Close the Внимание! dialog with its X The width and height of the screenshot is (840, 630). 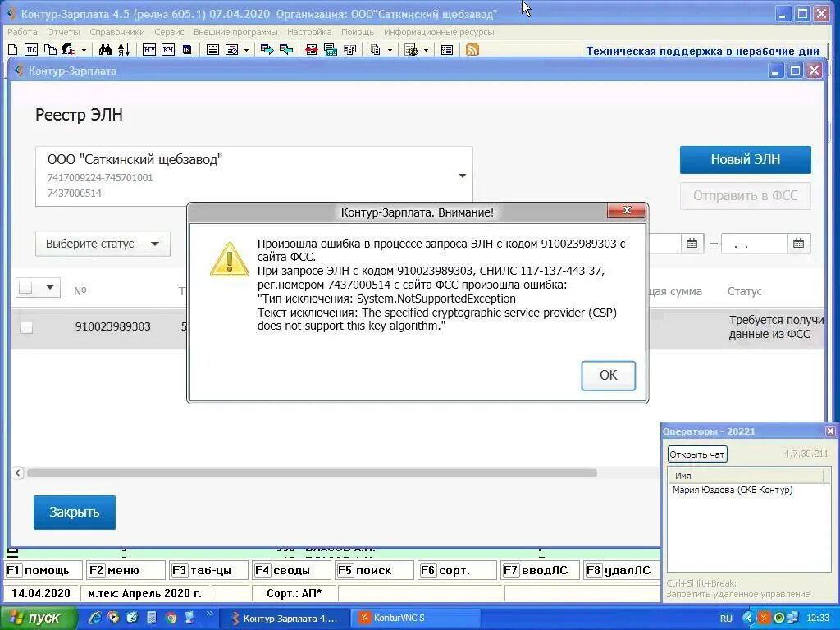point(626,211)
